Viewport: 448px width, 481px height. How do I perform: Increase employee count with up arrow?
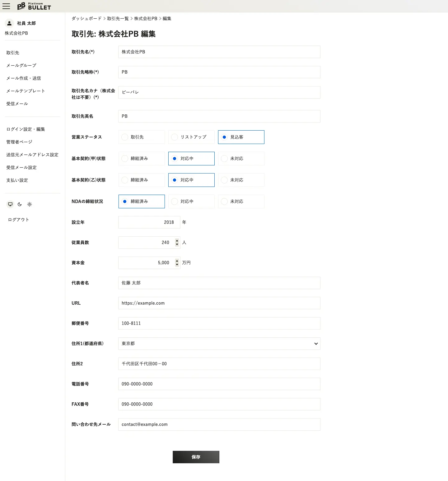177,241
